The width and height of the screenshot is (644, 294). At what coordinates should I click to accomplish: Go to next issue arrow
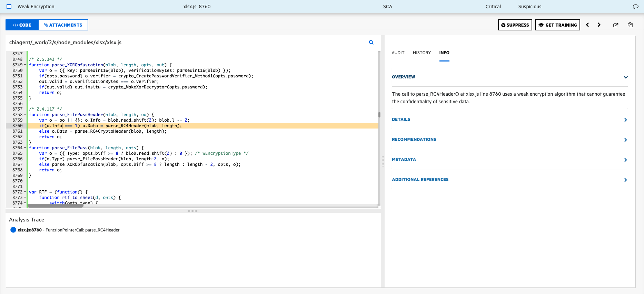pyautogui.click(x=599, y=25)
